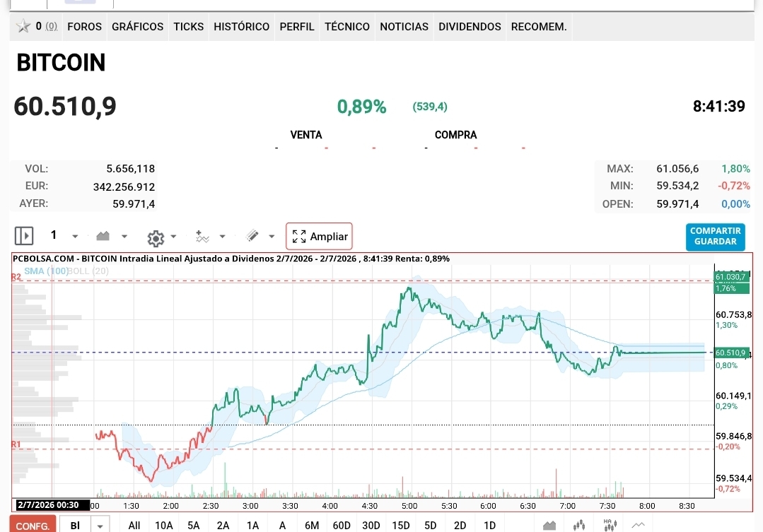
Task: Expand chart type dropdown arrow
Action: coord(124,237)
